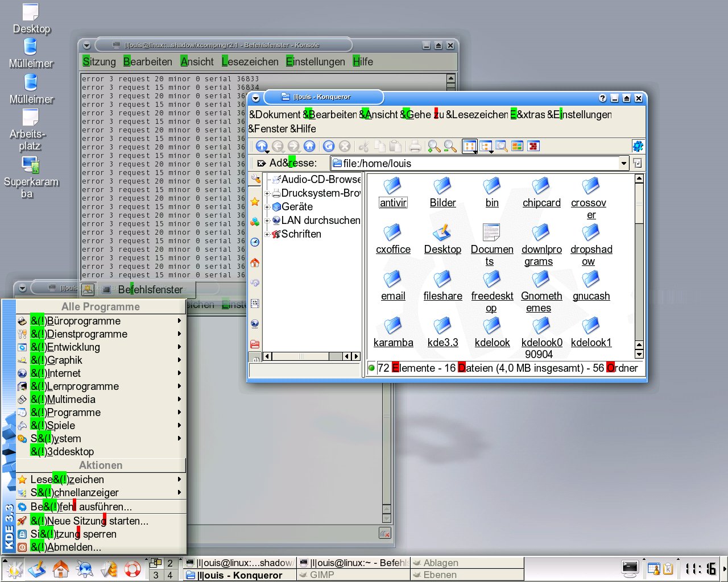Expand the Schriften tree node
Screen dimensions: 728x582
point(267,234)
